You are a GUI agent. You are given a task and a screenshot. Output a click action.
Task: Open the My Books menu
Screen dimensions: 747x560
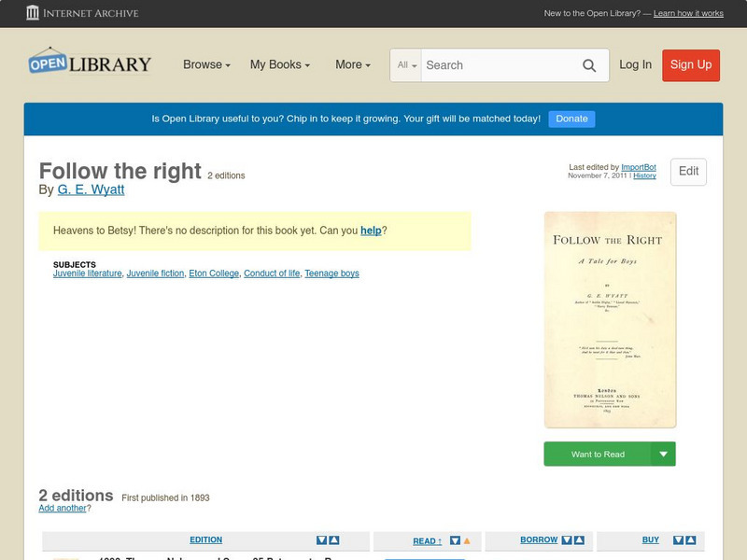point(281,65)
